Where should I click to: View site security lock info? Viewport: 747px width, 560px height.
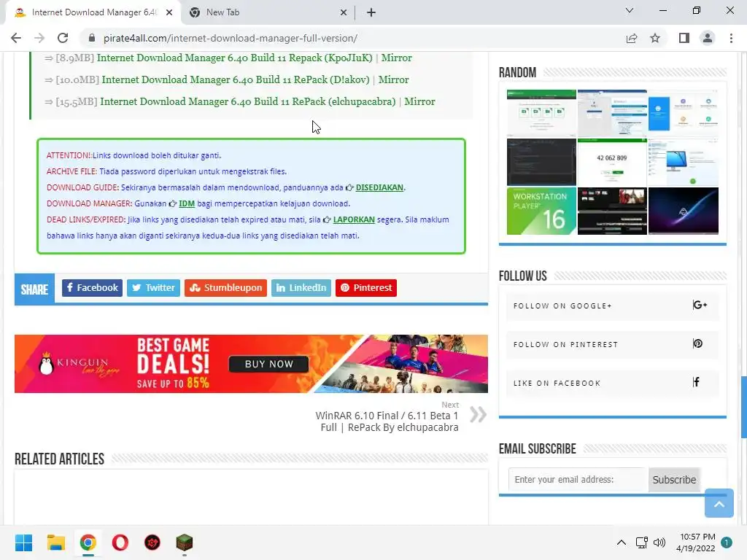pos(92,38)
